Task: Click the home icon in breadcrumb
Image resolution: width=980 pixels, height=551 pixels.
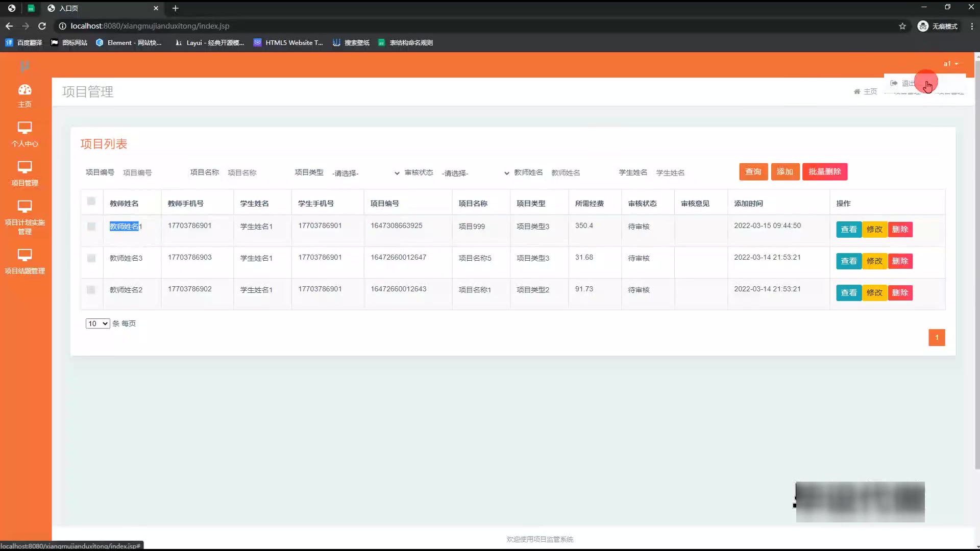Action: pyautogui.click(x=857, y=92)
